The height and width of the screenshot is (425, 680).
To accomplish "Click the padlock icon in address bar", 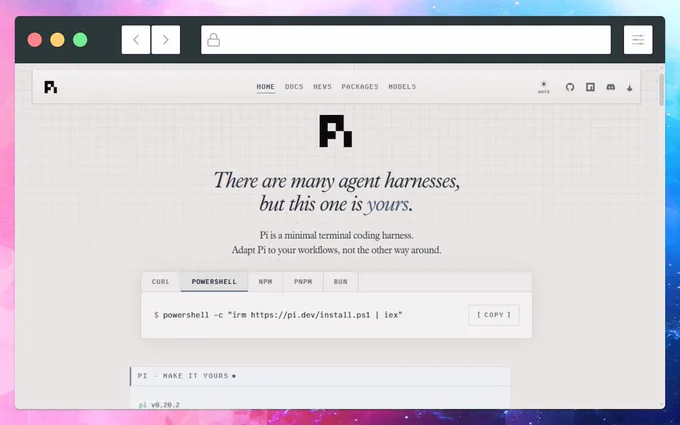I will pos(213,40).
